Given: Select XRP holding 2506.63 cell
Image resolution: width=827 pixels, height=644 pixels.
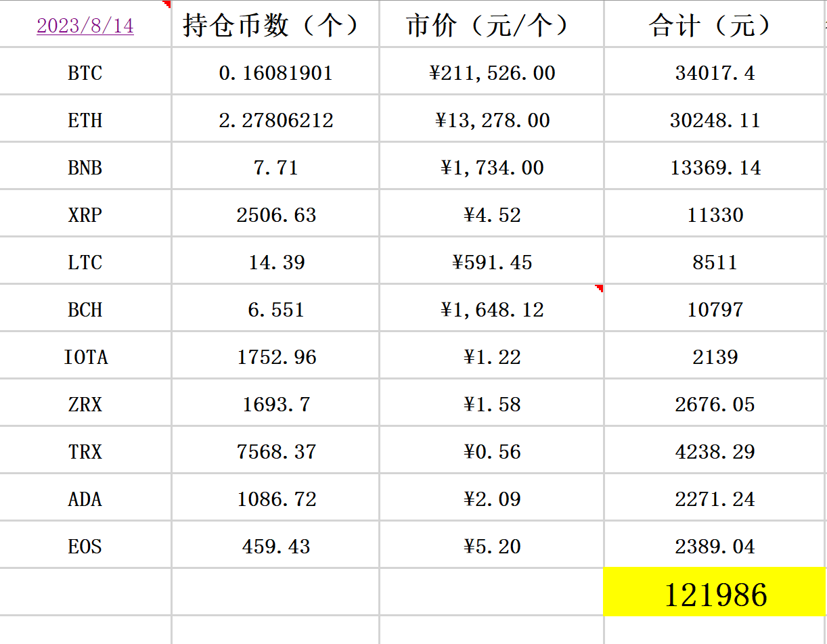Looking at the screenshot, I should point(275,213).
